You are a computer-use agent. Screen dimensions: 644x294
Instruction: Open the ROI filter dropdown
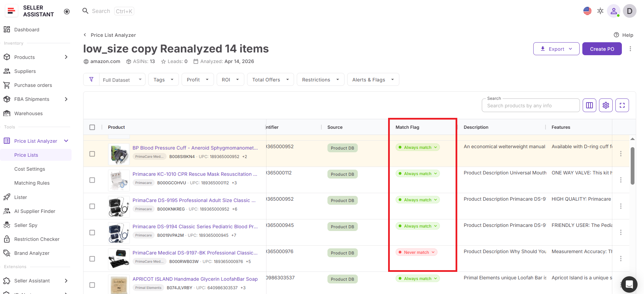(x=230, y=79)
